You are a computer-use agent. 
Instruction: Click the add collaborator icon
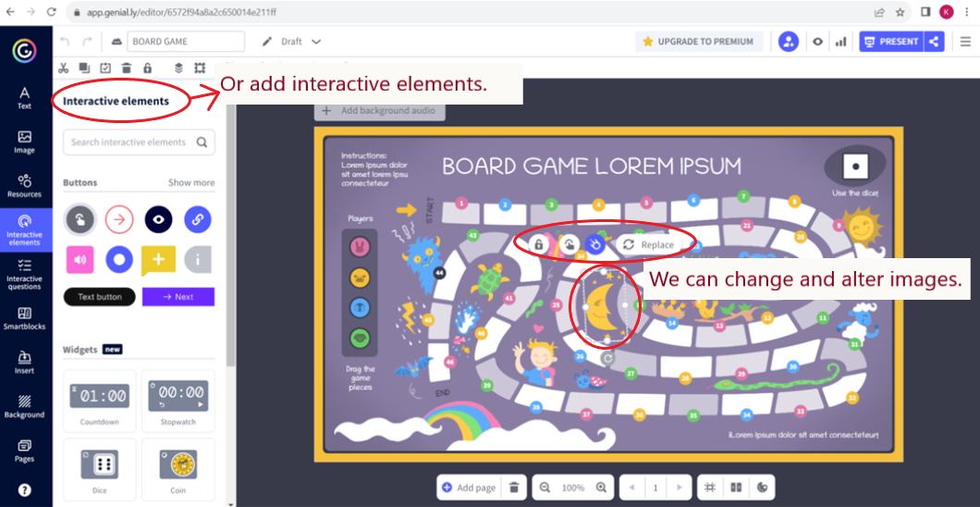(788, 42)
